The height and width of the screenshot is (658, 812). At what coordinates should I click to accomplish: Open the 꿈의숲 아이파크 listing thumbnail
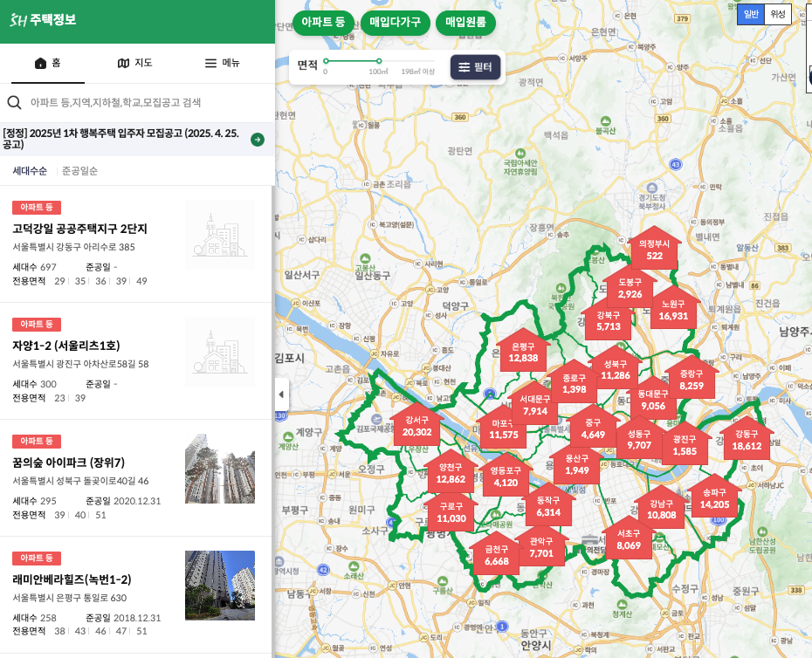tap(219, 469)
